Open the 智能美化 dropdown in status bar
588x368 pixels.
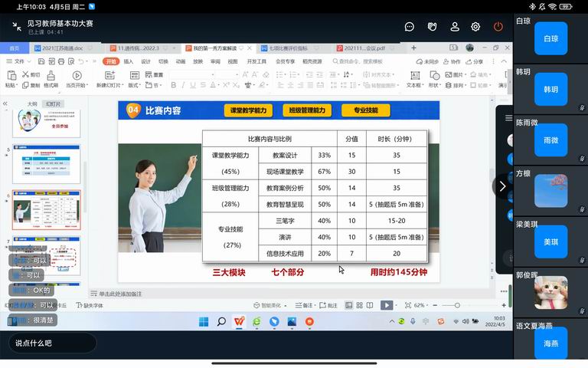[274, 305]
